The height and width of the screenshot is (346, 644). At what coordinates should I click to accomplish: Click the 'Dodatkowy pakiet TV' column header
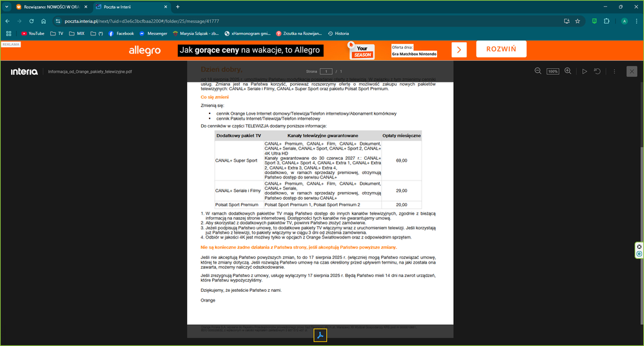239,135
